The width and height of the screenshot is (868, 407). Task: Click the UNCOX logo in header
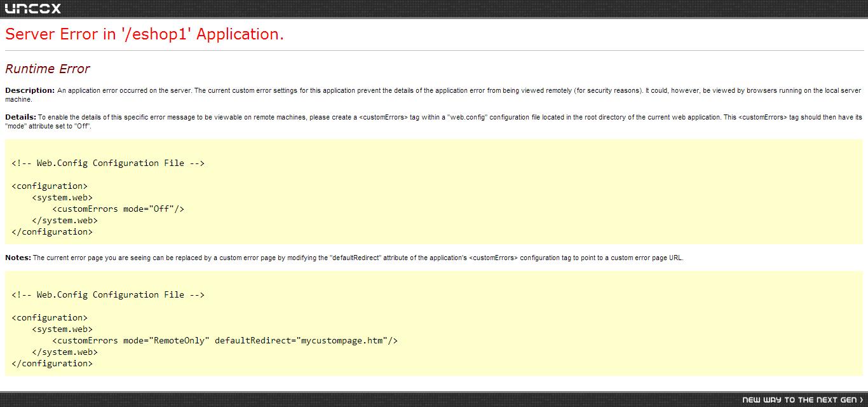(33, 9)
